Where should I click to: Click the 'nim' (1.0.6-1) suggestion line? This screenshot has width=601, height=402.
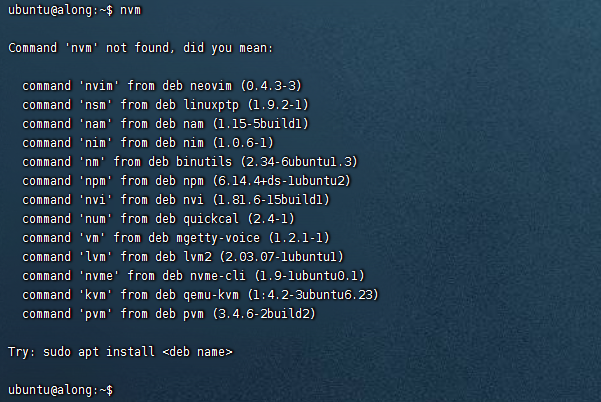[148, 143]
